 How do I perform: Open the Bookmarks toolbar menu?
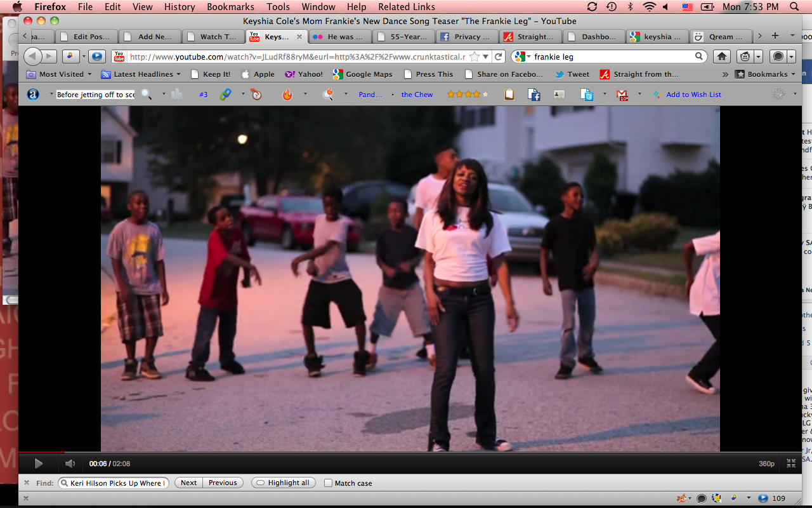click(x=766, y=74)
